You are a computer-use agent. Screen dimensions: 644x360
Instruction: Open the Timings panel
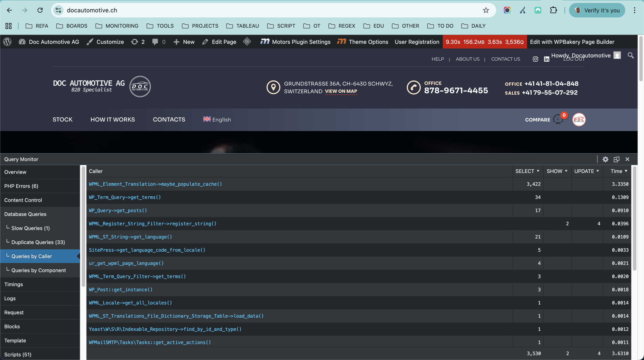tap(40, 284)
